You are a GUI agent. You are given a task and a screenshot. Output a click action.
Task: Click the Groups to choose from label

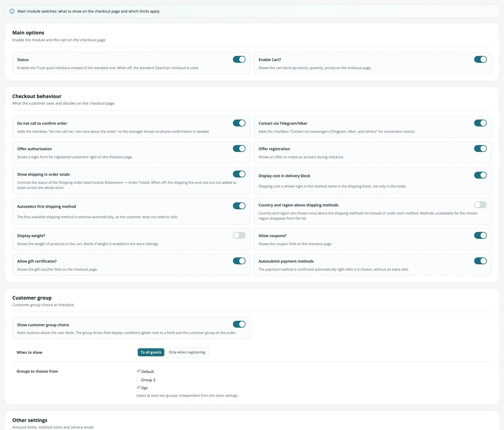[37, 371]
